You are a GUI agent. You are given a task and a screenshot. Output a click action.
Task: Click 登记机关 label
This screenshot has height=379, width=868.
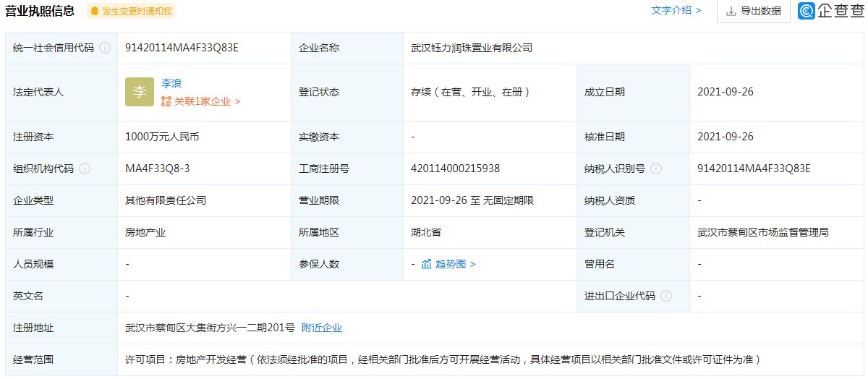605,232
